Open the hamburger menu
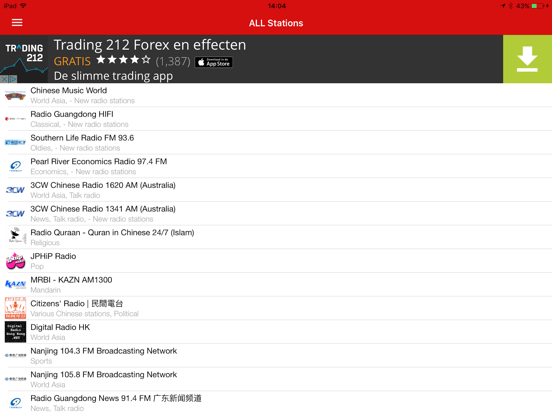The width and height of the screenshot is (552, 414). [x=17, y=23]
